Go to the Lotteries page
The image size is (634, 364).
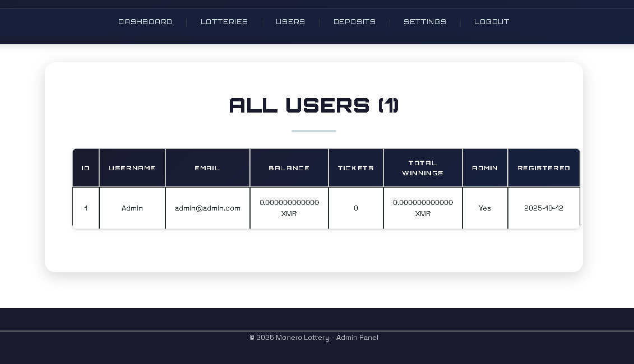point(224,22)
